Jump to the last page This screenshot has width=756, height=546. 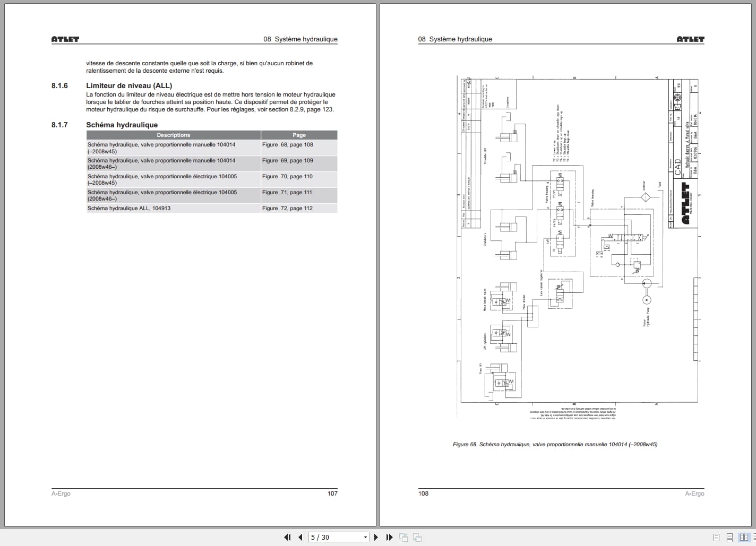(389, 537)
